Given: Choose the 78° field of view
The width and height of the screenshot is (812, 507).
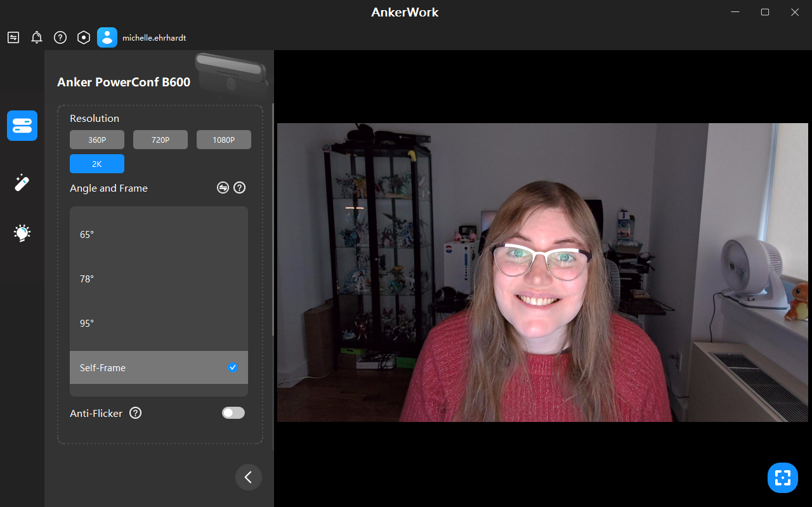Looking at the screenshot, I should pyautogui.click(x=159, y=279).
